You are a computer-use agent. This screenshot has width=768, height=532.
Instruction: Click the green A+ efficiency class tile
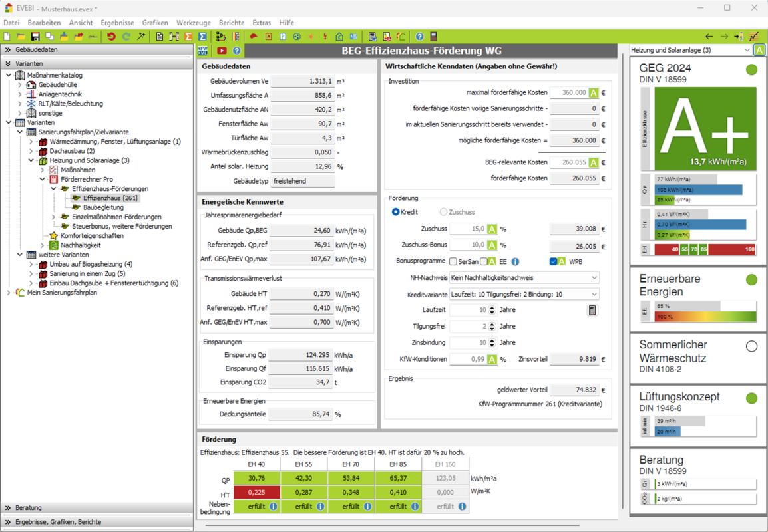coord(705,129)
